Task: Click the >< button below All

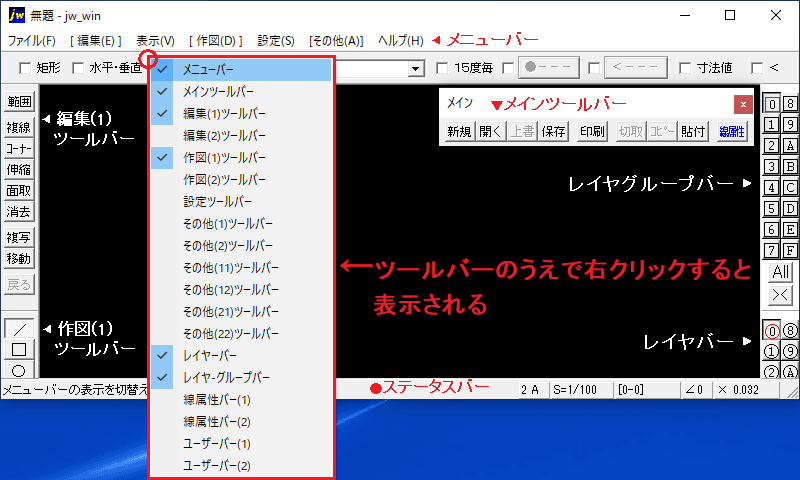Action: point(781,295)
